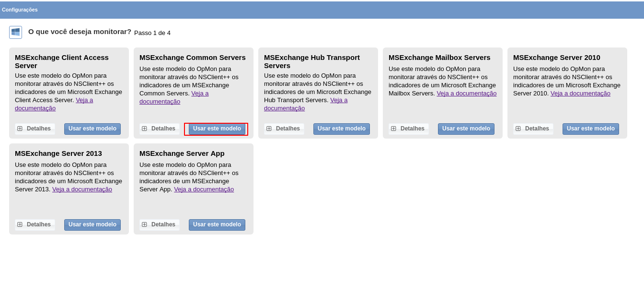Click the plus icon on the Hub Transport Servers card

(x=269, y=129)
